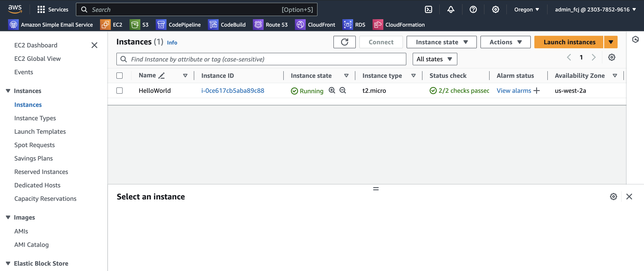Image resolution: width=644 pixels, height=271 pixels.
Task: Sort by Availability Zone column arrow
Action: (x=614, y=75)
